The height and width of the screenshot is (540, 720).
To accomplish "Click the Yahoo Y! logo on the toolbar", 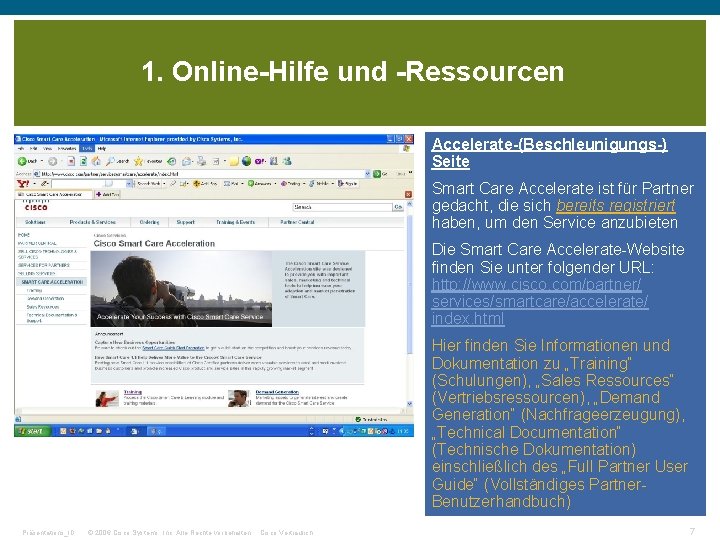I will 23,184.
